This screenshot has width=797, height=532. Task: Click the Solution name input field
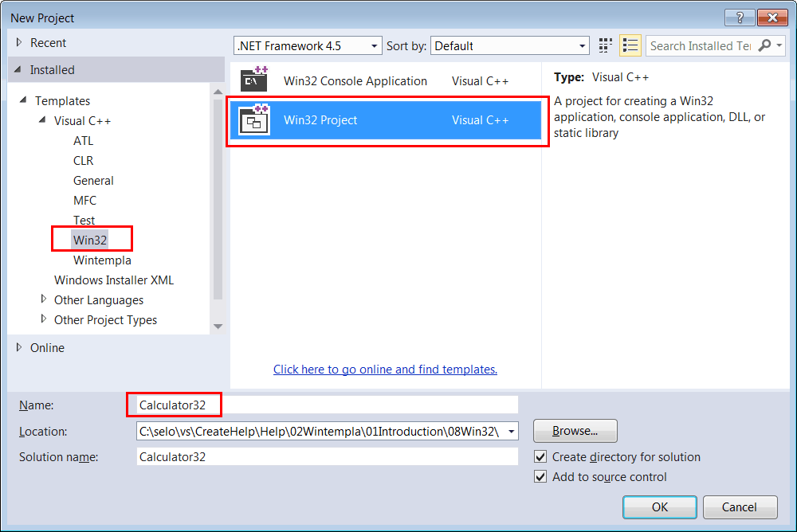tap(328, 457)
